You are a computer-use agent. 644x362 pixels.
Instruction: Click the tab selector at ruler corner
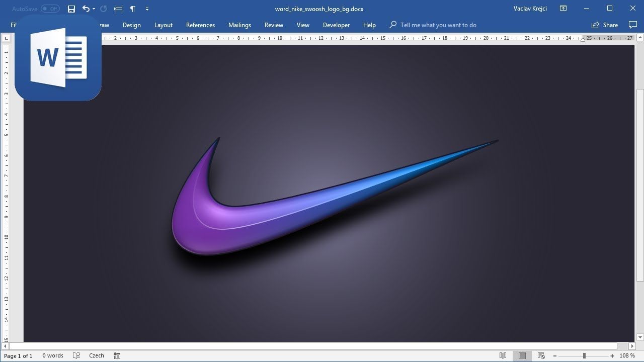tap(6, 38)
